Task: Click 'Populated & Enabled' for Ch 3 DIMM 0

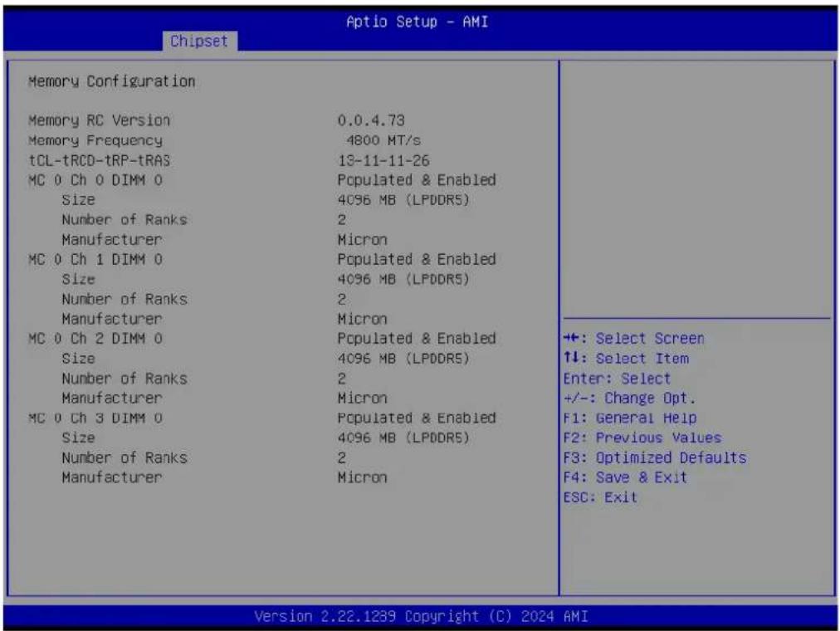Action: click(x=417, y=418)
